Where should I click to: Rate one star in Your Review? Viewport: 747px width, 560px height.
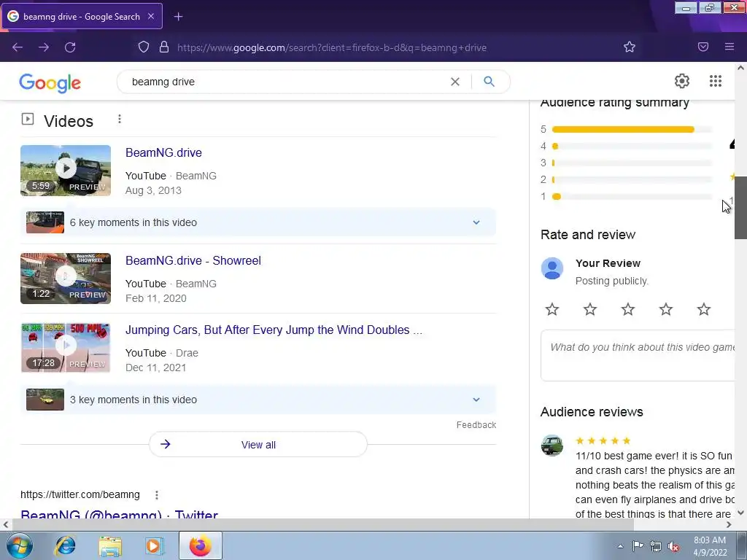click(552, 309)
